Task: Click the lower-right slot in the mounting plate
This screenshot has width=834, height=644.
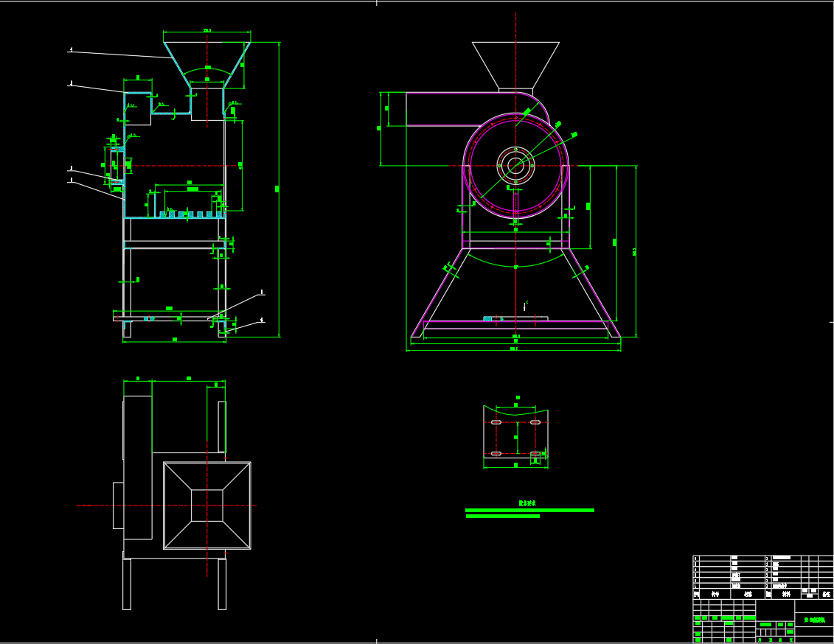Action: click(535, 454)
